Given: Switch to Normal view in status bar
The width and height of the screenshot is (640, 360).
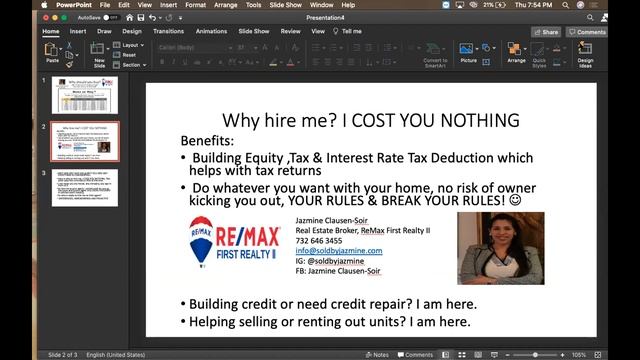Looking at the screenshot, I should (445, 355).
